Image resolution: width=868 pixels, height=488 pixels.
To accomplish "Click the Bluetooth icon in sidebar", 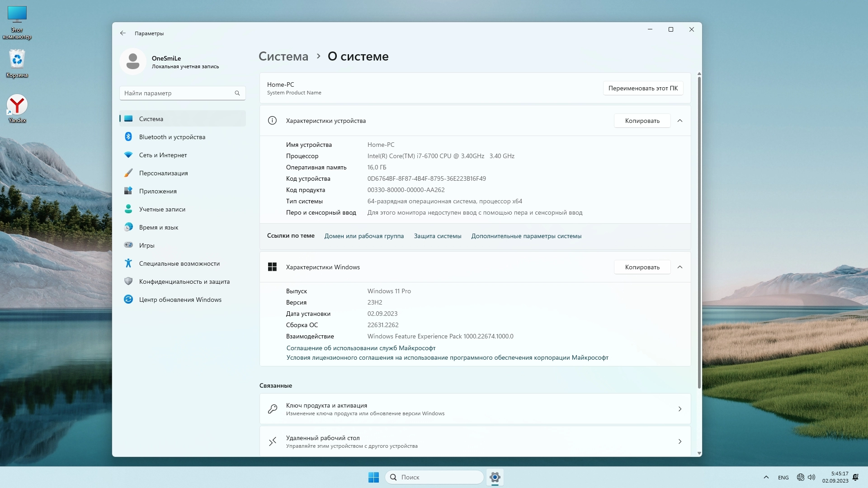I will point(128,137).
